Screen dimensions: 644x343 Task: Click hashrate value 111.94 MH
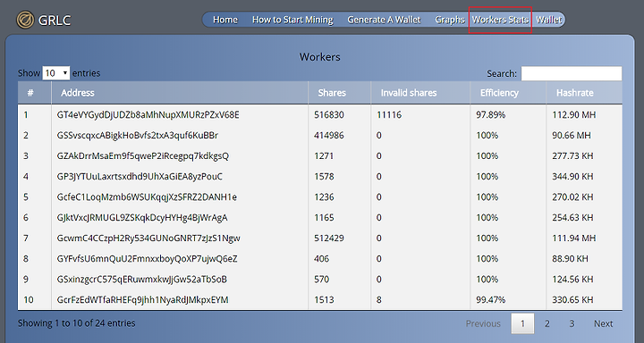[x=573, y=238]
